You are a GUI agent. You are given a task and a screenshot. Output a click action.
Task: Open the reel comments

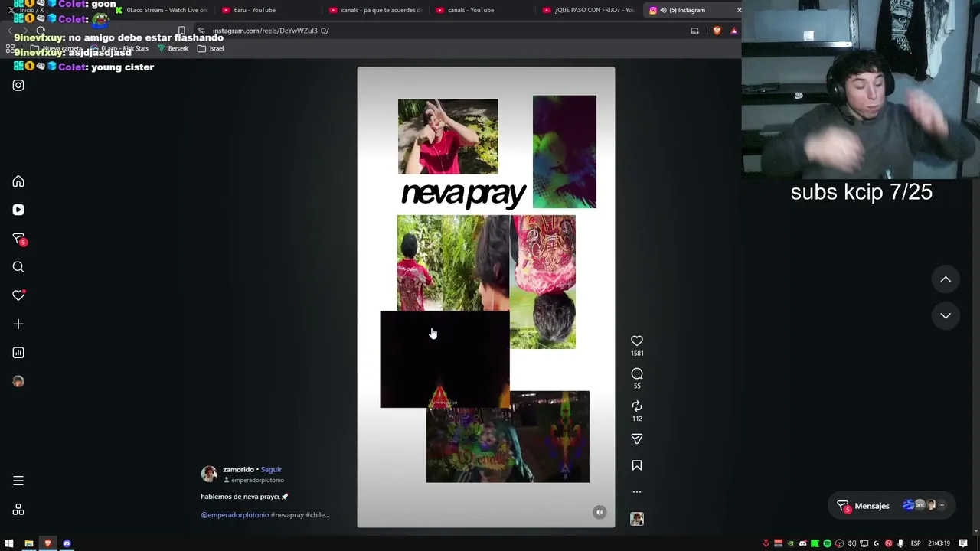pyautogui.click(x=637, y=373)
